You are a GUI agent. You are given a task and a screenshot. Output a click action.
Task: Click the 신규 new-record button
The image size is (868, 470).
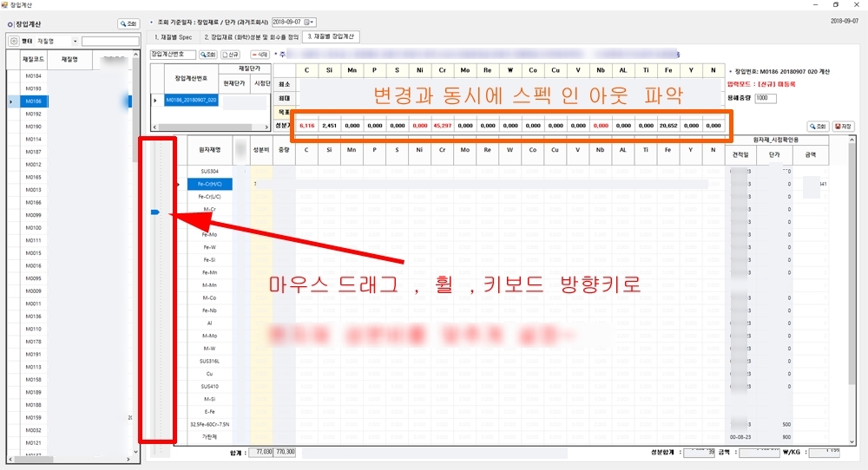(x=230, y=54)
